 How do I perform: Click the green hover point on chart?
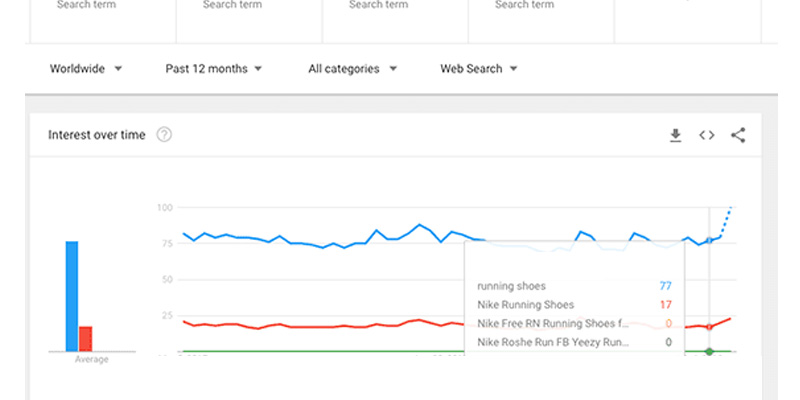tap(709, 351)
